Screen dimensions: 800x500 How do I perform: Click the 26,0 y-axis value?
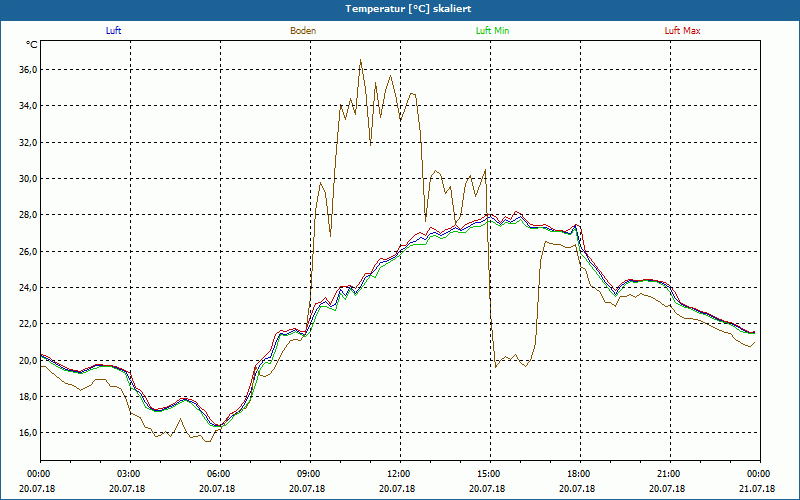29,252
